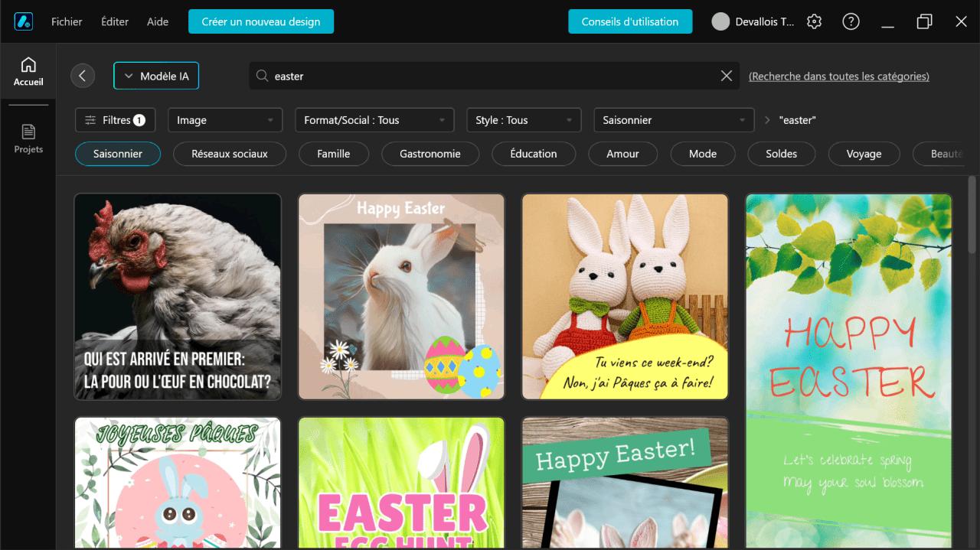Open the Image type dropdown
Viewport: 980px width, 550px height.
pos(225,120)
